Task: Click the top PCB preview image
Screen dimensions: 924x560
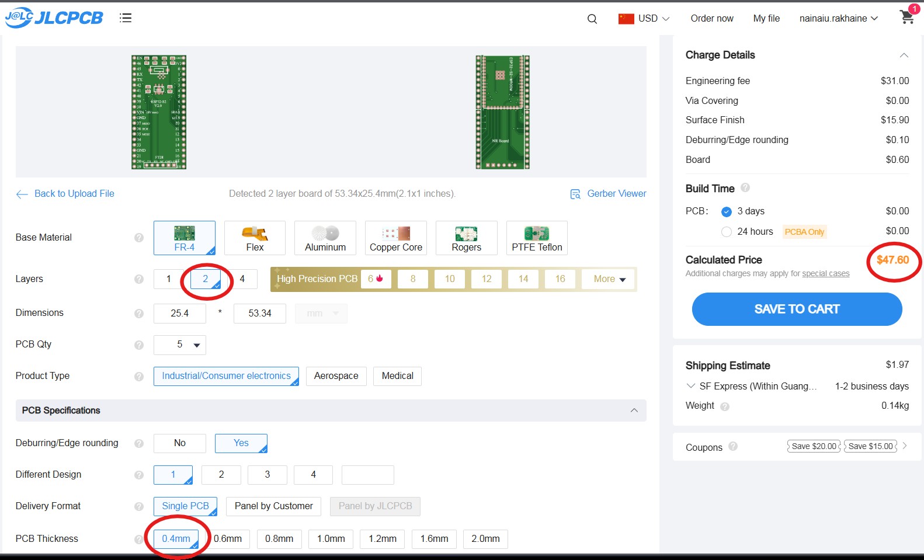Action: pos(159,112)
